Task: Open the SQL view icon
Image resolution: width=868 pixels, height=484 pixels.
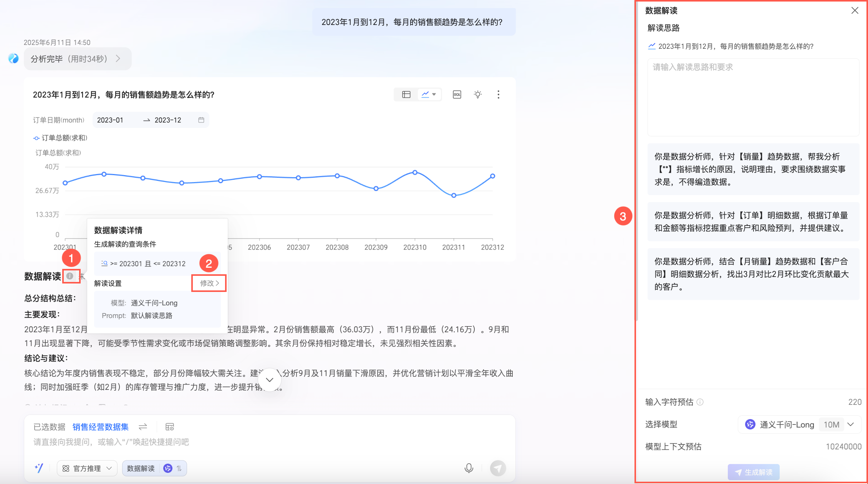Action: point(457,94)
